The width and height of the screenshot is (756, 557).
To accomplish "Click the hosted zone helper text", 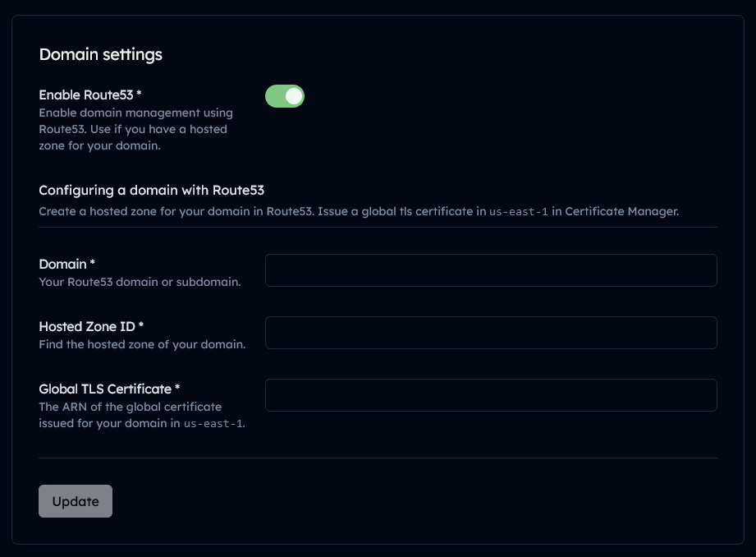I will [x=141, y=344].
